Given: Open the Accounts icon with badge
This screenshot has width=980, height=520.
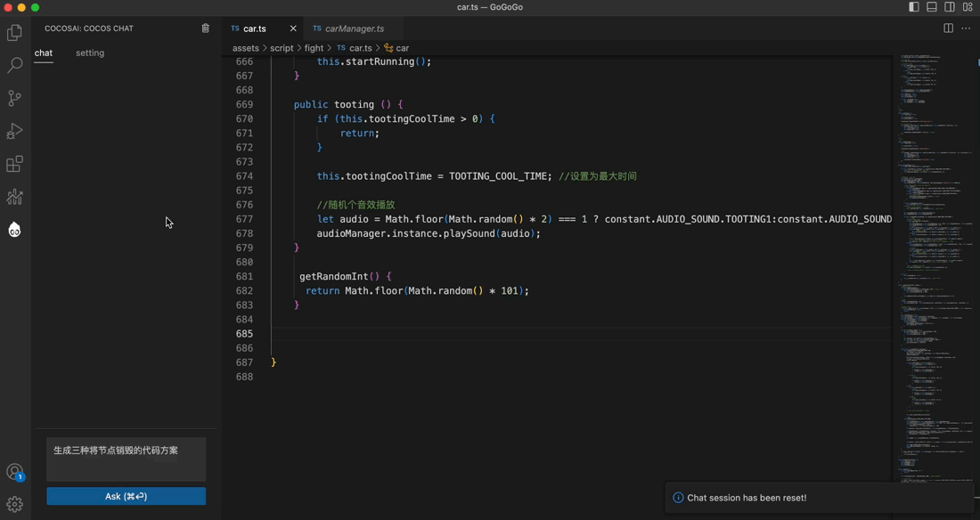Looking at the screenshot, I should click(x=14, y=472).
